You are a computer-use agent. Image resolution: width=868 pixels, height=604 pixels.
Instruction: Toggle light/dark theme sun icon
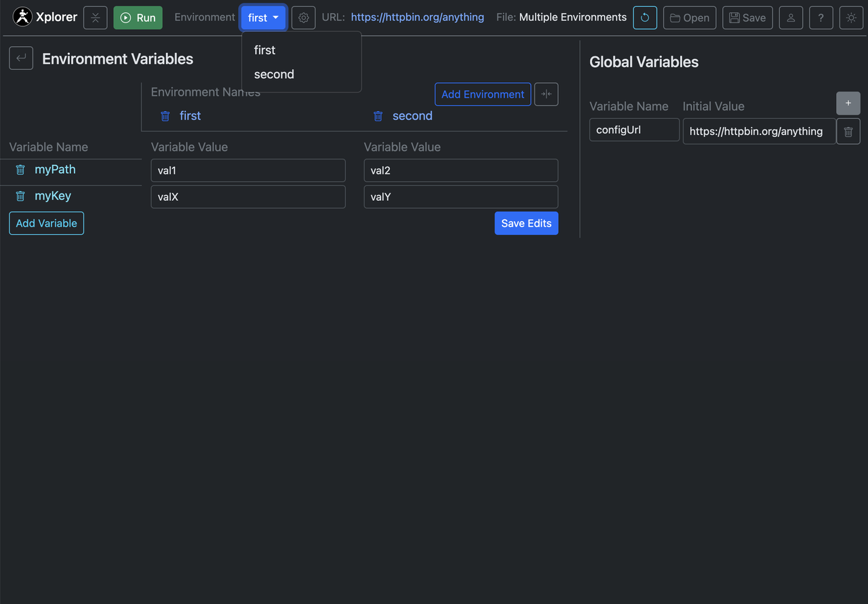852,18
